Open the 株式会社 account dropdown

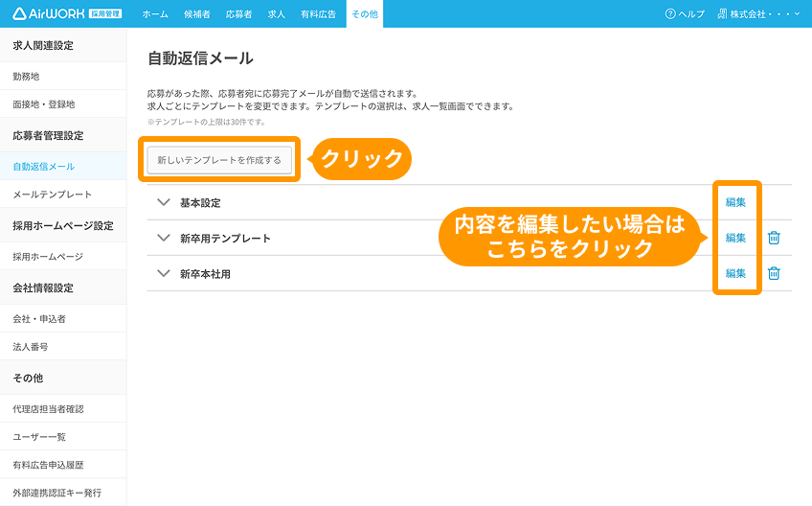(758, 14)
